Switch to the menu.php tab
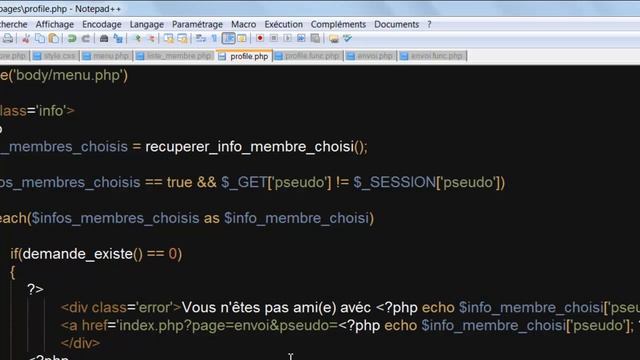The image size is (640, 360). click(106, 56)
